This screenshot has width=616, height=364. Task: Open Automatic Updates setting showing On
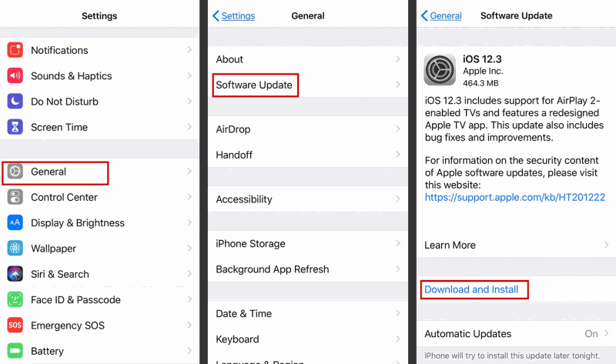[x=591, y=334]
